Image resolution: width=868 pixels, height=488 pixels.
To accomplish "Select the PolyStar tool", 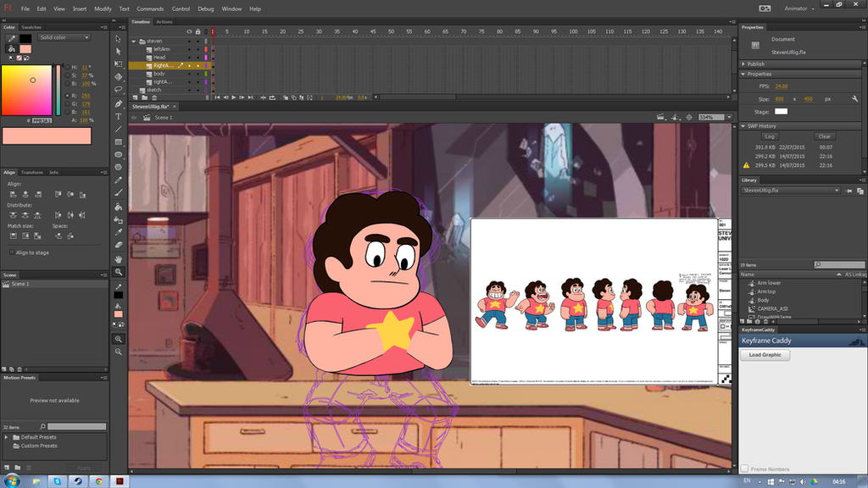I will [x=118, y=167].
